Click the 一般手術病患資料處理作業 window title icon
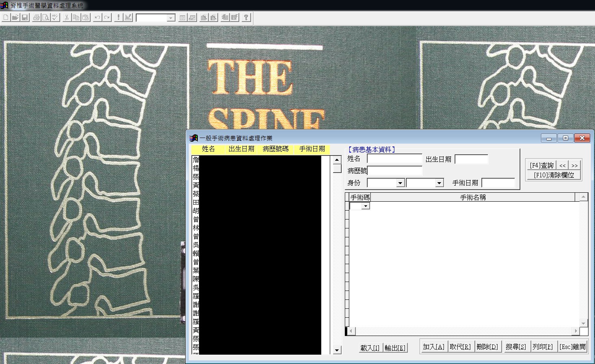 pos(194,138)
